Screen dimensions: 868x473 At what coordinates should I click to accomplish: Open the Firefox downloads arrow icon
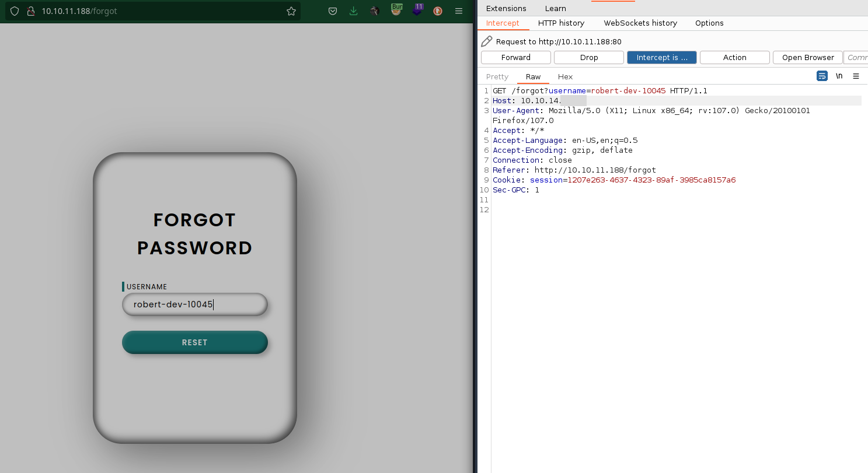353,11
